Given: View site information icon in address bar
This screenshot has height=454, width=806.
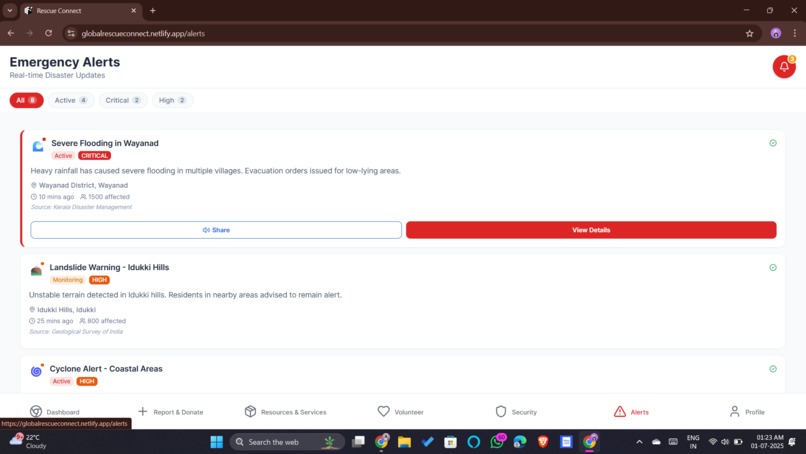Looking at the screenshot, I should (71, 33).
